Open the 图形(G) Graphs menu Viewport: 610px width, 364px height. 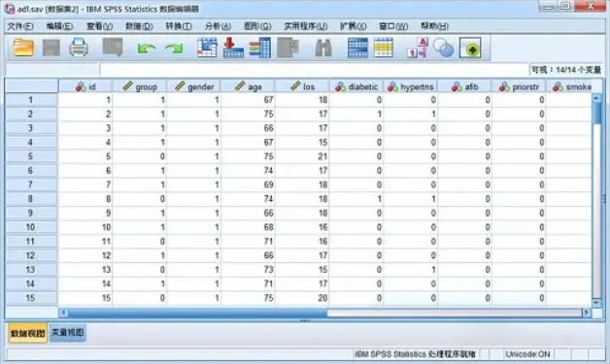pos(257,26)
